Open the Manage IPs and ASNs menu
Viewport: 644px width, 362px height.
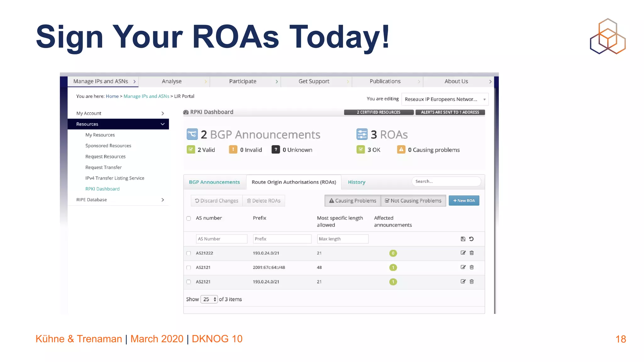click(x=103, y=81)
